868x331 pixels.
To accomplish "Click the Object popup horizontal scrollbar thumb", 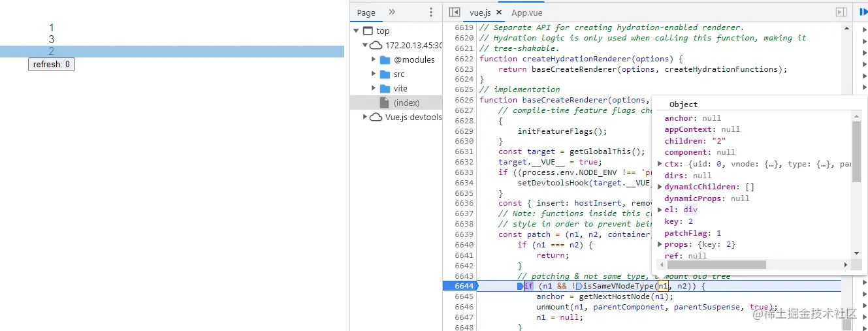I will pyautogui.click(x=716, y=264).
